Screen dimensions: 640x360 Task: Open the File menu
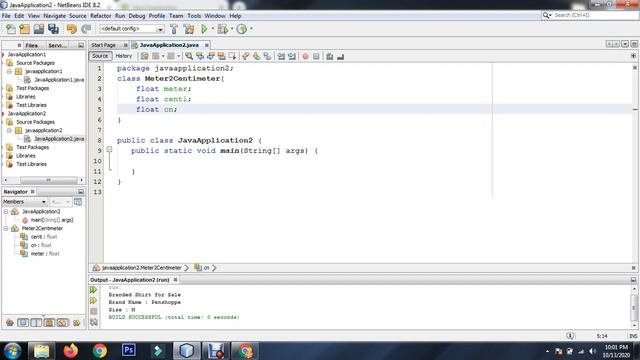[6, 16]
